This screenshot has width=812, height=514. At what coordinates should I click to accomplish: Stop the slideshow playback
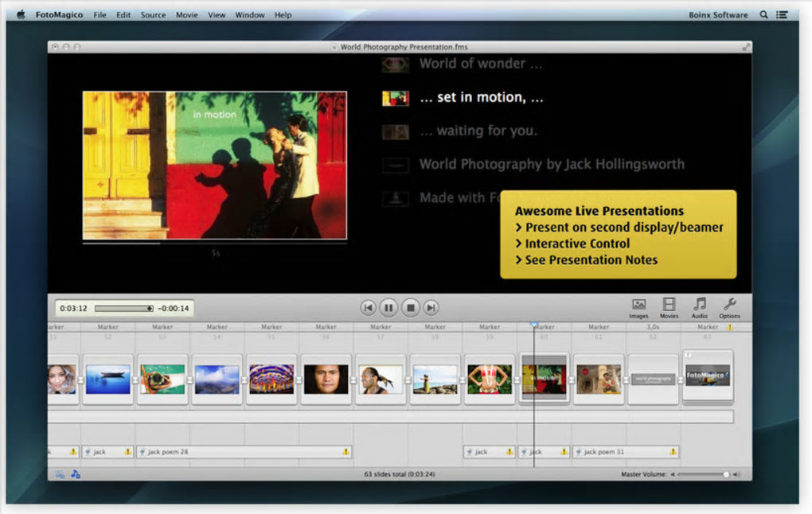point(410,307)
